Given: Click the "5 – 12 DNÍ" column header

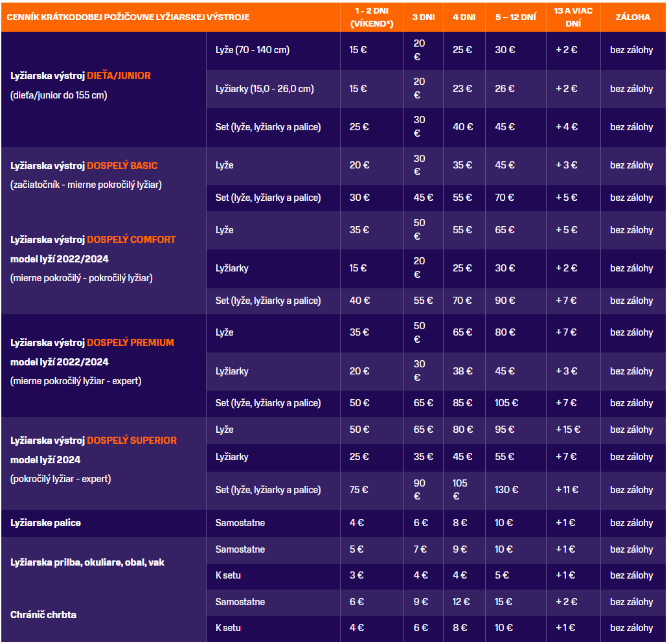Looking at the screenshot, I should 516,17.
